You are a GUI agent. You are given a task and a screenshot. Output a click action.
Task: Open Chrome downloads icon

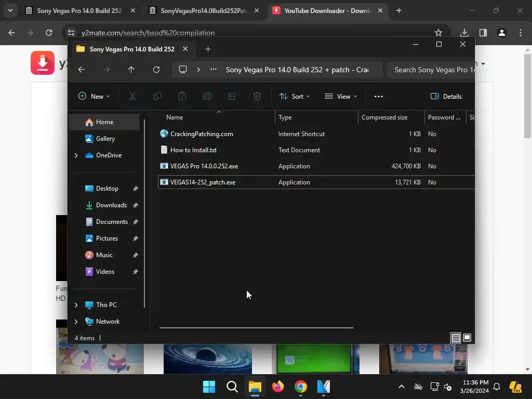pos(464,33)
